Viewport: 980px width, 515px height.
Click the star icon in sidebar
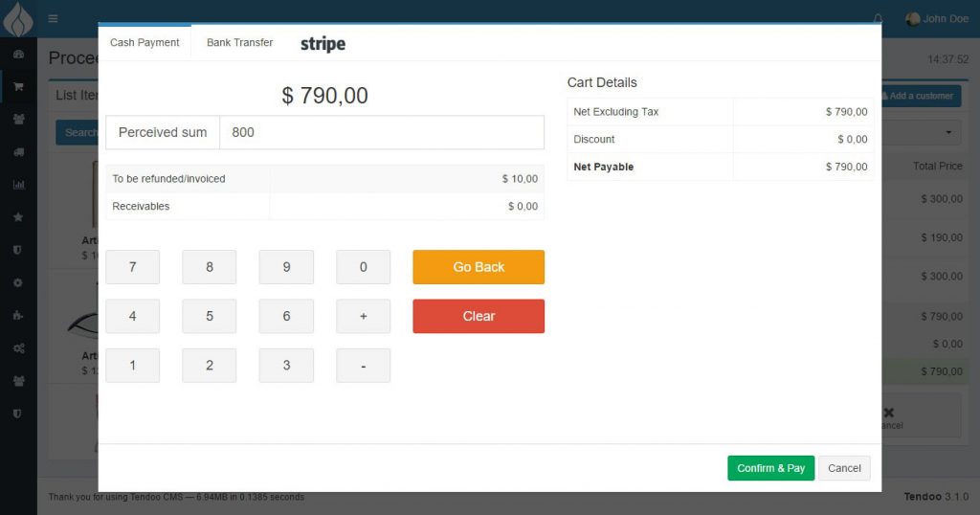tap(18, 217)
